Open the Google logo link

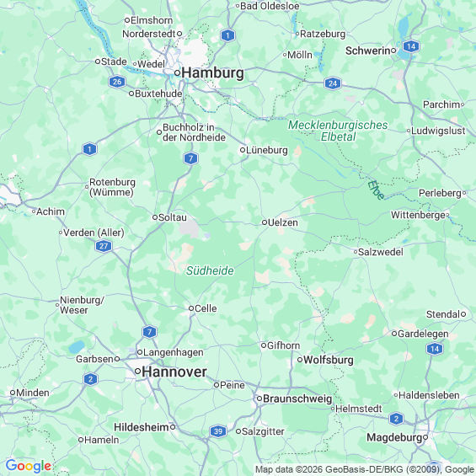[29, 466]
